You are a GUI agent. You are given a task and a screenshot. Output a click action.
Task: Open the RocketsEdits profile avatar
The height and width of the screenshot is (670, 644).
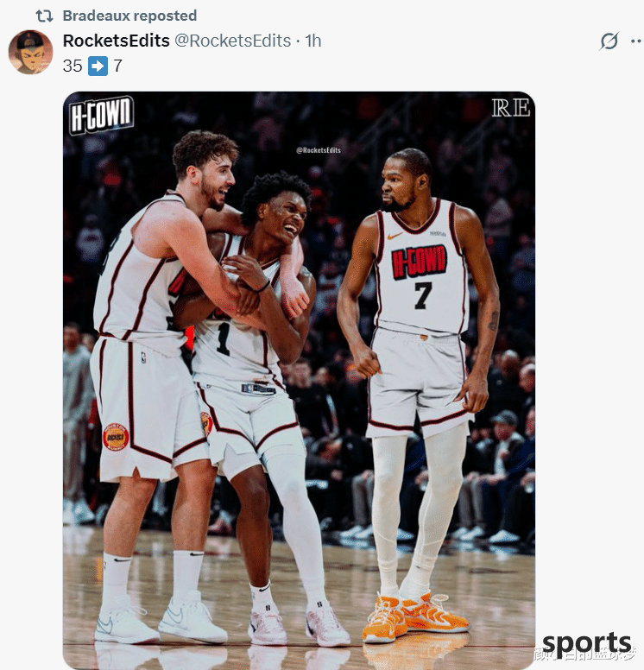click(30, 52)
